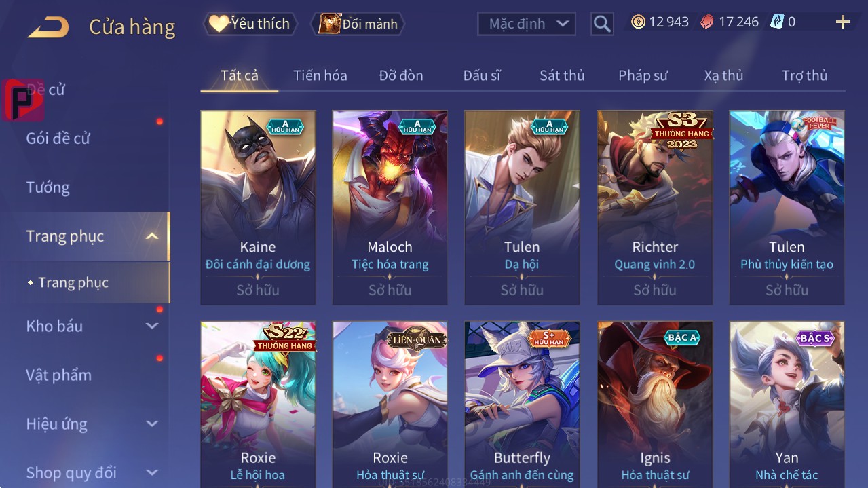Select Richter Quang vinh 2.0 skin card
This screenshot has height=488, width=868.
[x=655, y=208]
